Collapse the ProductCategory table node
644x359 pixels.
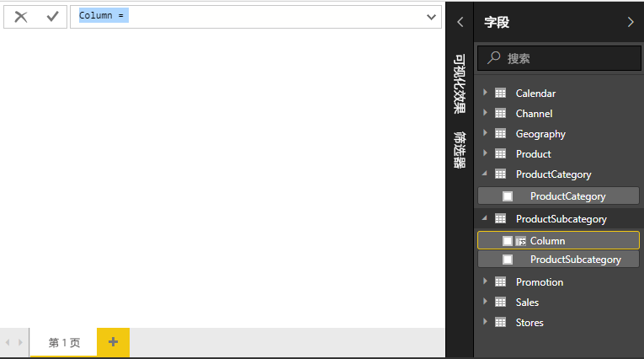[485, 174]
